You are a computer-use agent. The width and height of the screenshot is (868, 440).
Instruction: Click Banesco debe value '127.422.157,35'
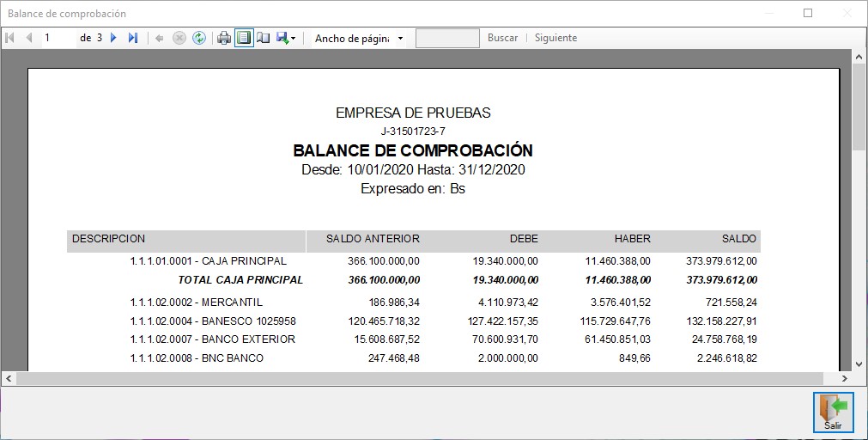(x=502, y=321)
